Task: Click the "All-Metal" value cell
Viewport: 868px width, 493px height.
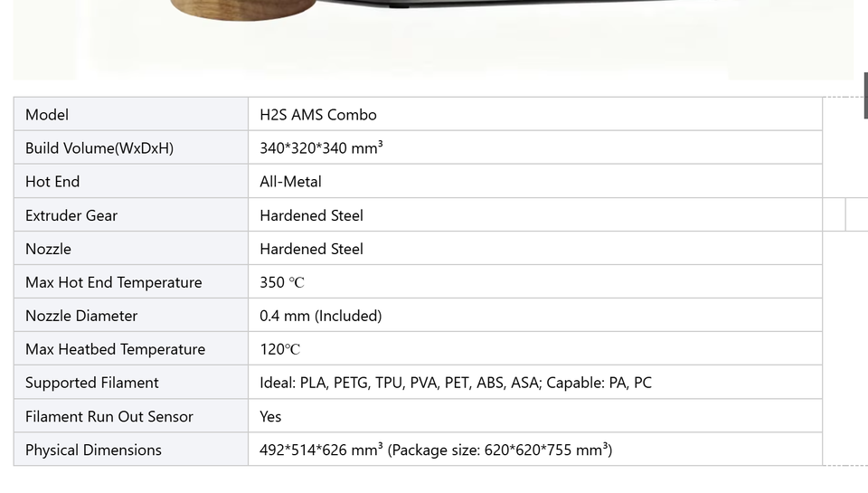Action: point(290,182)
